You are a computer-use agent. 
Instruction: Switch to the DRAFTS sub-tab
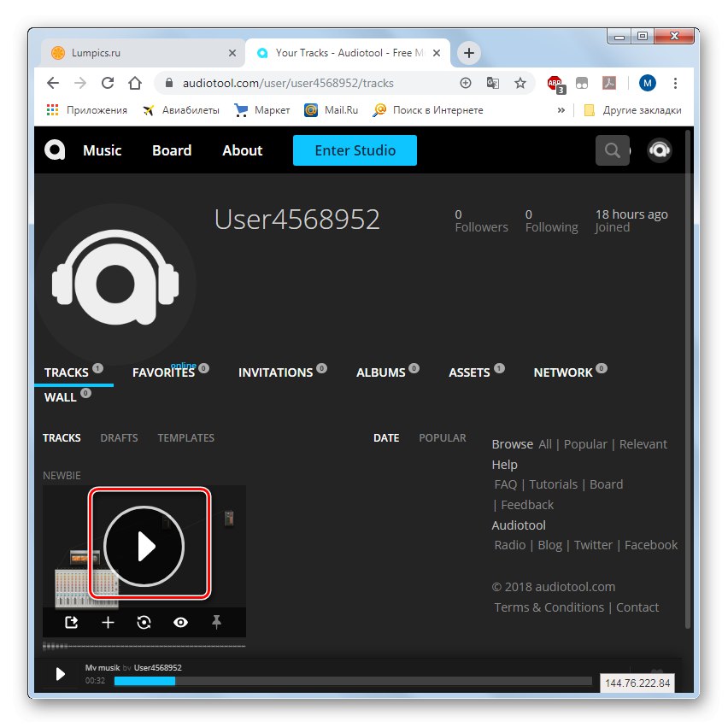coord(119,437)
